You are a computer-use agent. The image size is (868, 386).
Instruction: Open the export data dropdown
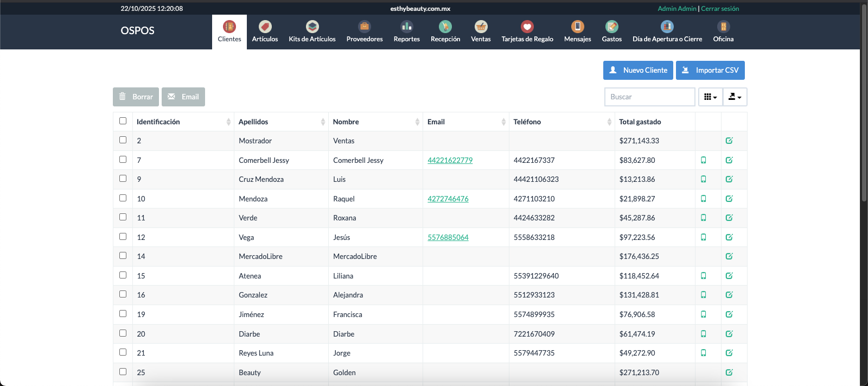[x=735, y=97]
